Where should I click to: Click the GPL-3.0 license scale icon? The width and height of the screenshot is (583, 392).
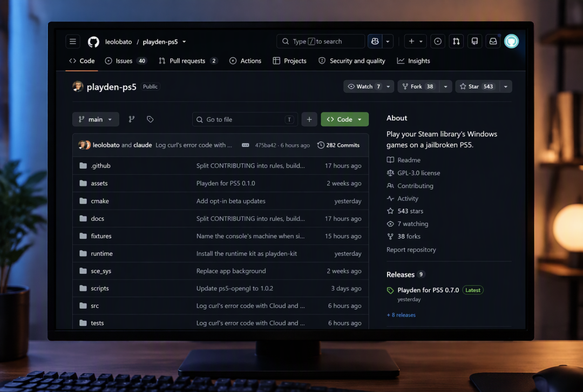(390, 173)
